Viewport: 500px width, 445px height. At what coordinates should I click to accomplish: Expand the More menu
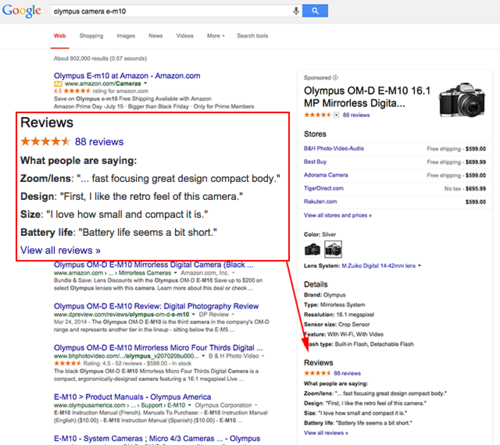pyautogui.click(x=216, y=36)
